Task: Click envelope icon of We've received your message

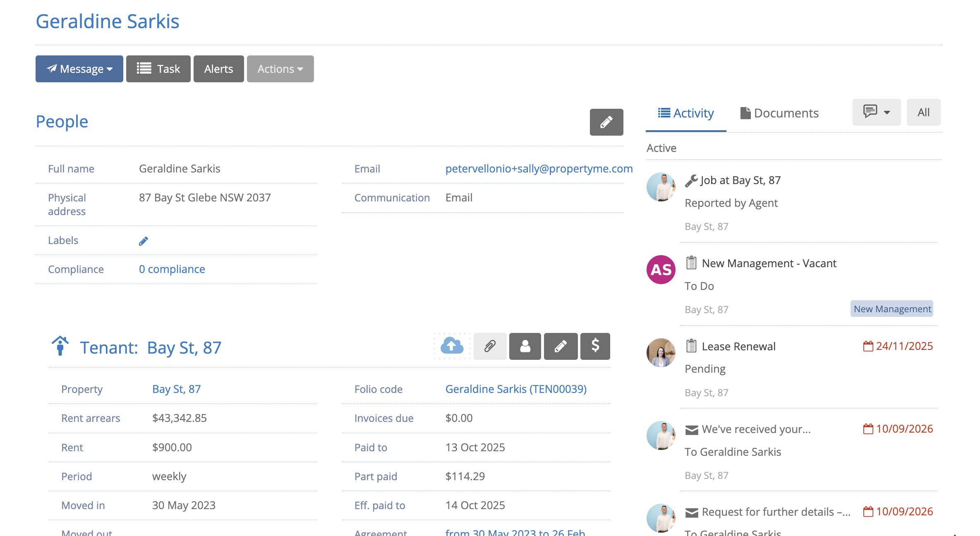Action: (x=692, y=430)
